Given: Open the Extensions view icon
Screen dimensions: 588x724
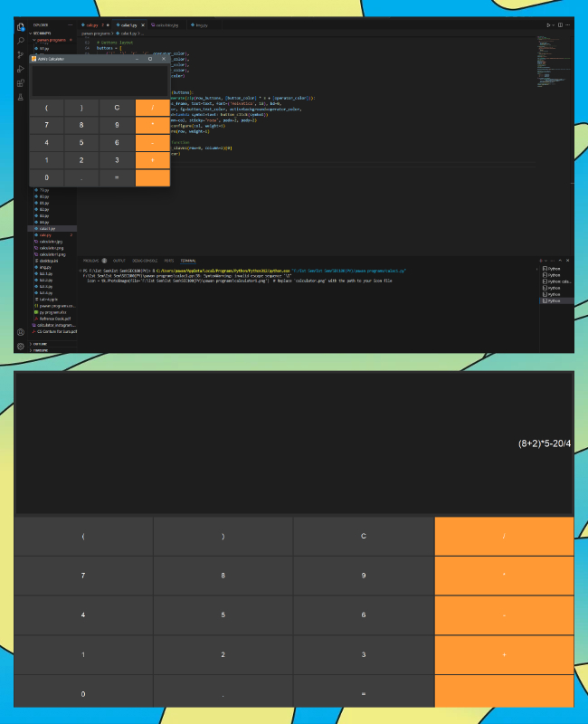Looking at the screenshot, I should (x=21, y=83).
